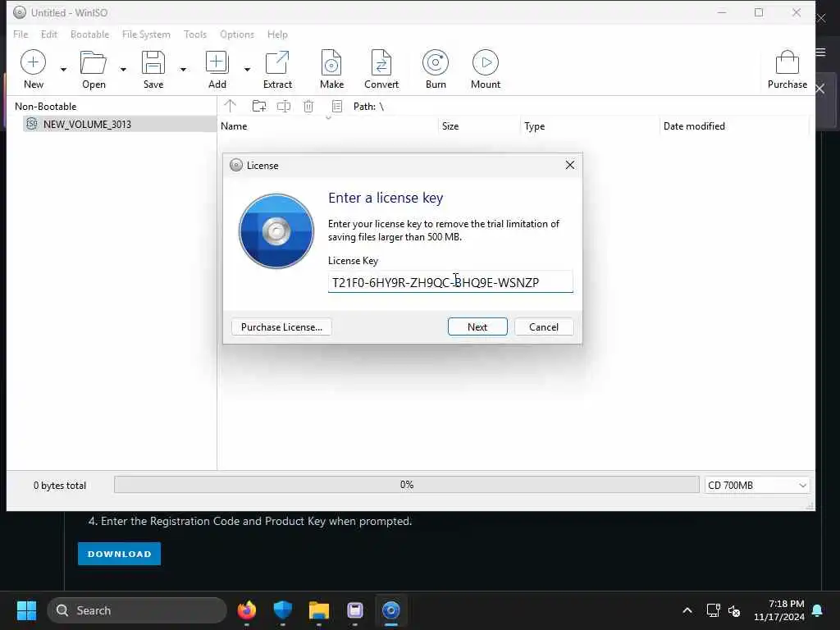This screenshot has width=840, height=630.
Task: Click the Extract toolbar icon
Action: coord(277,62)
